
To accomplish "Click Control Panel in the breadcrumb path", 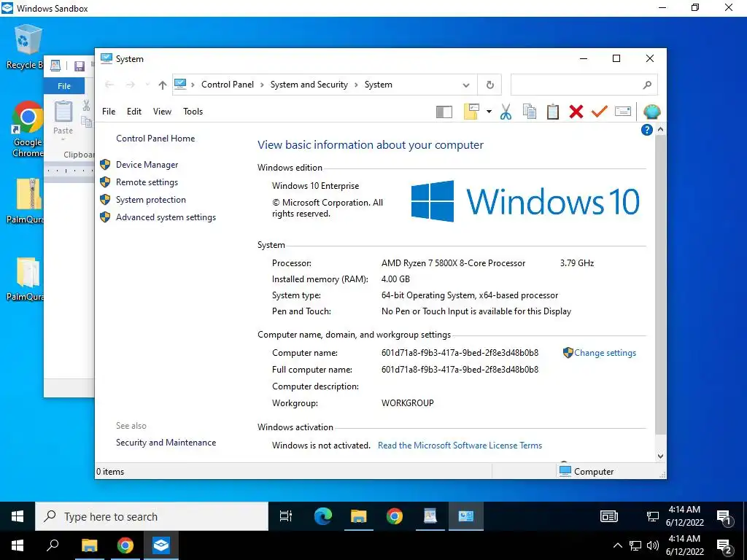I will click(x=228, y=85).
